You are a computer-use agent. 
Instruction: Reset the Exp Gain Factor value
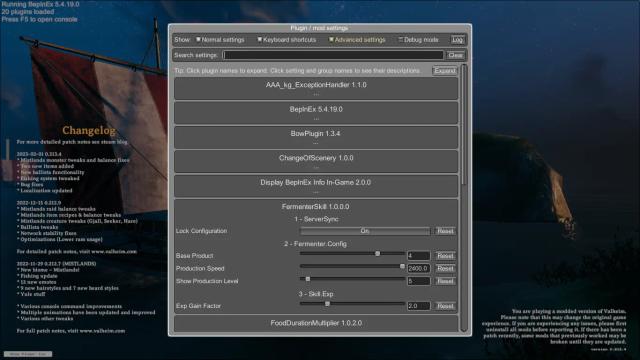click(x=445, y=306)
